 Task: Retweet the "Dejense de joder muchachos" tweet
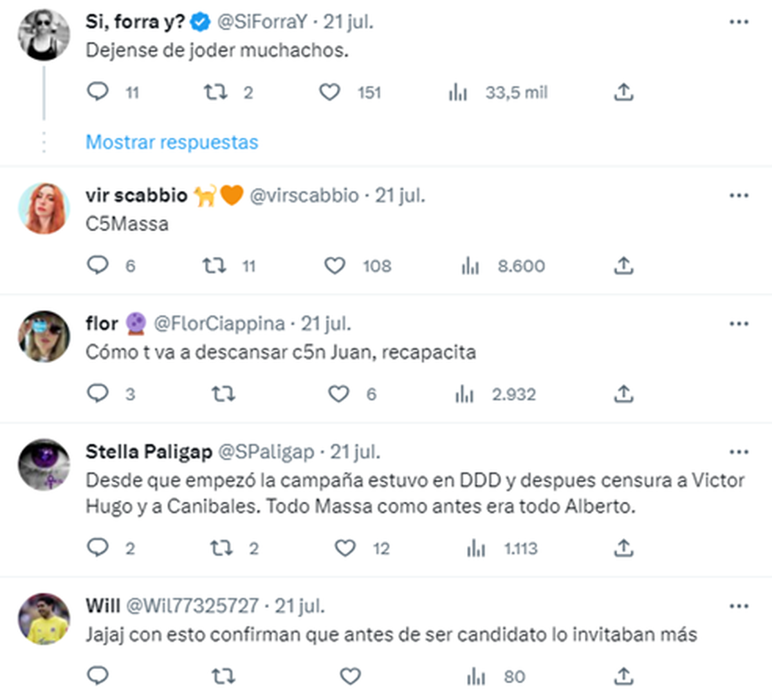coord(216,92)
